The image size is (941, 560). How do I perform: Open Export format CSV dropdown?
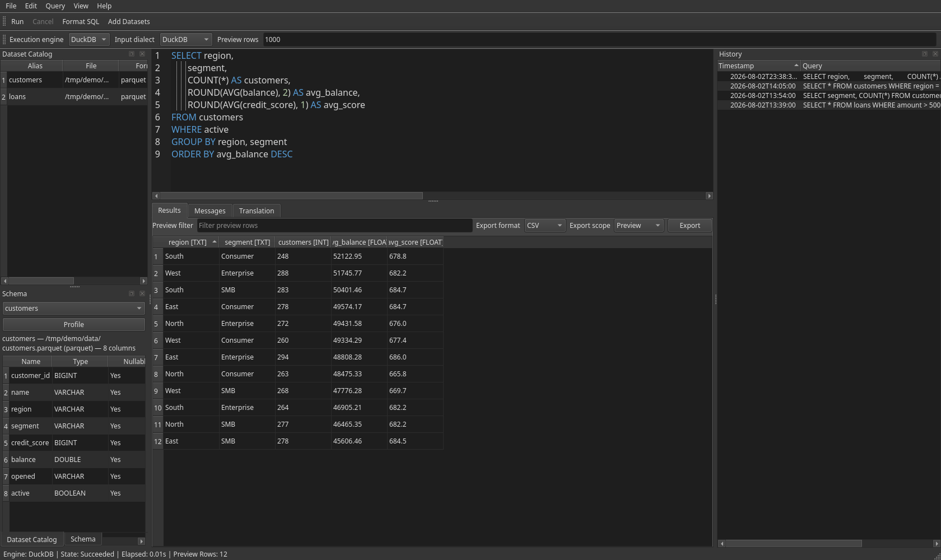coord(545,225)
